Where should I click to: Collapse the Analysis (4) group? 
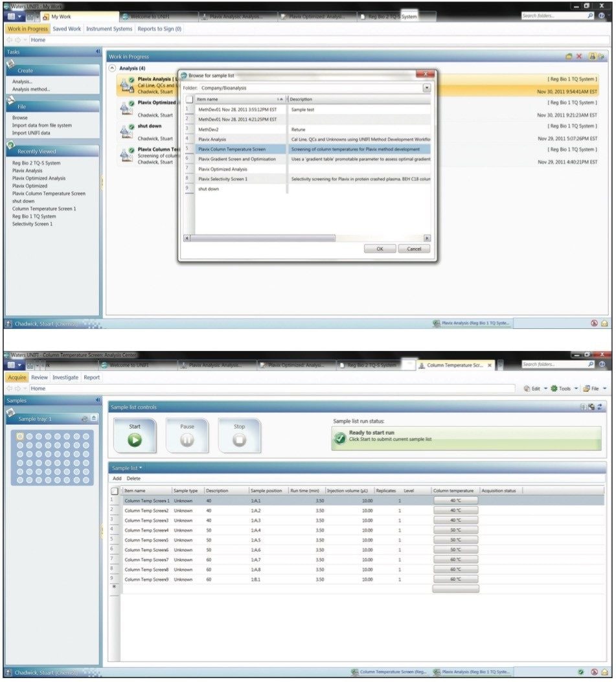pyautogui.click(x=112, y=68)
